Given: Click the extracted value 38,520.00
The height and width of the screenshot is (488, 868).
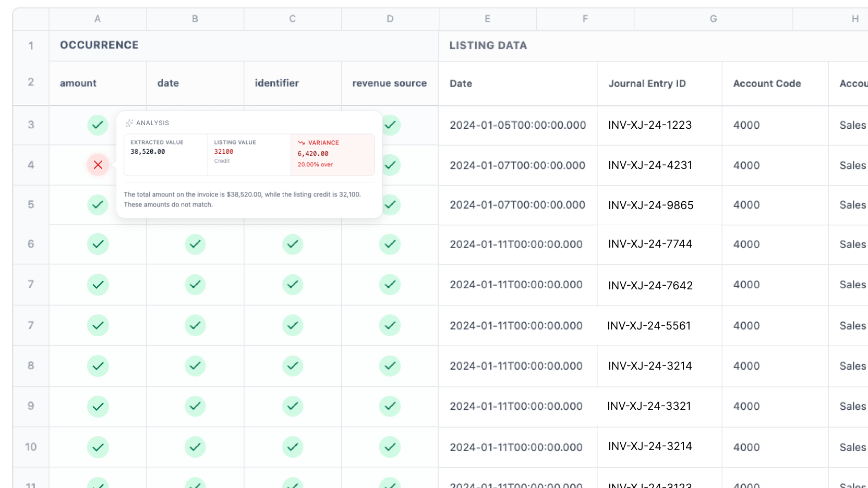Looking at the screenshot, I should pyautogui.click(x=148, y=152).
